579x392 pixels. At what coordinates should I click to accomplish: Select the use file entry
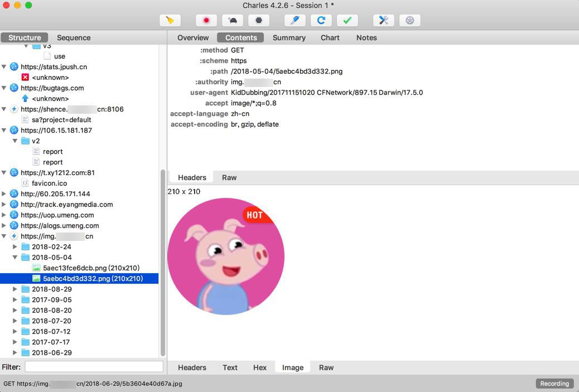click(60, 56)
